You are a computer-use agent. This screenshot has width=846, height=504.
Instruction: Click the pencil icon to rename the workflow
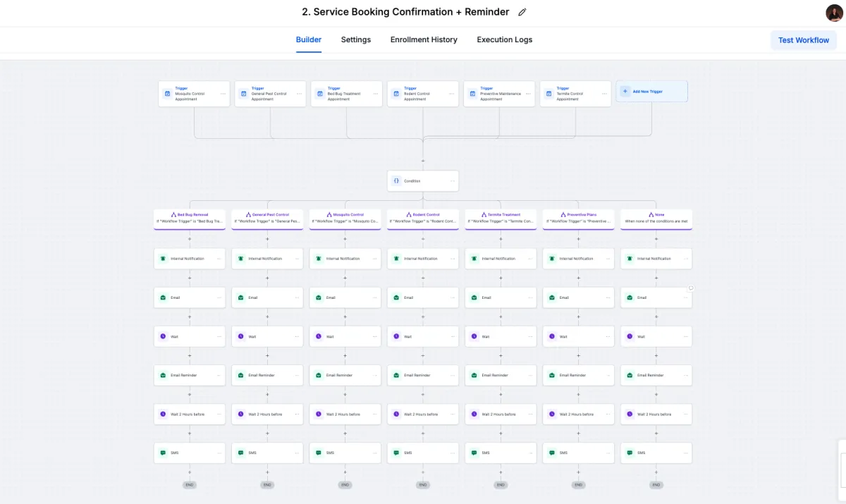pyautogui.click(x=522, y=12)
